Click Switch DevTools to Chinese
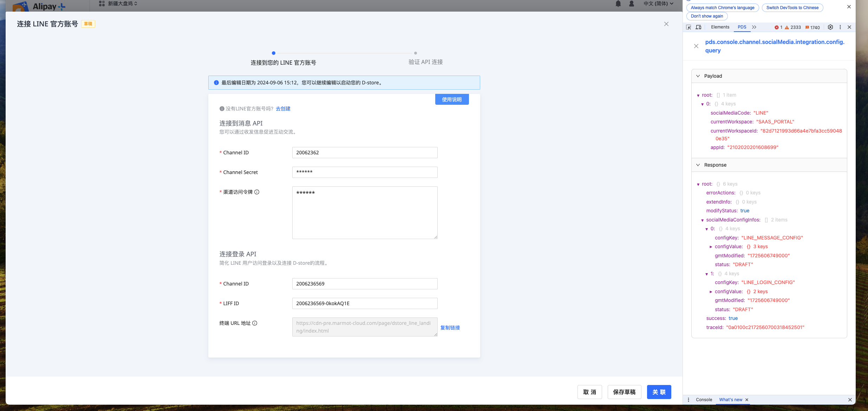868x411 pixels. click(792, 7)
